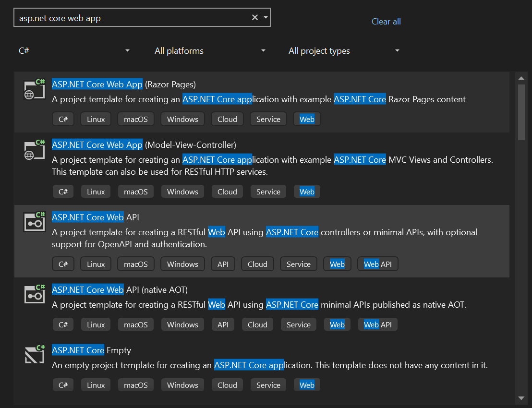Clear the search box with the X icon

click(x=255, y=17)
